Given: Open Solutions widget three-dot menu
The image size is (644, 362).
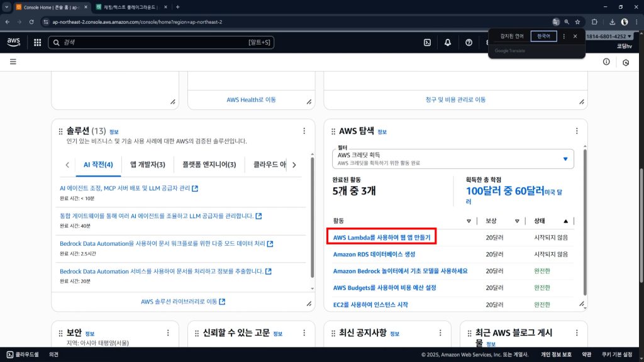Looking at the screenshot, I should coord(304,131).
